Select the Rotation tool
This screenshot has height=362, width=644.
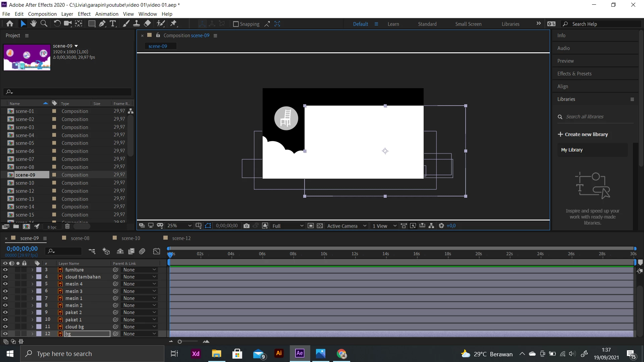click(x=57, y=24)
